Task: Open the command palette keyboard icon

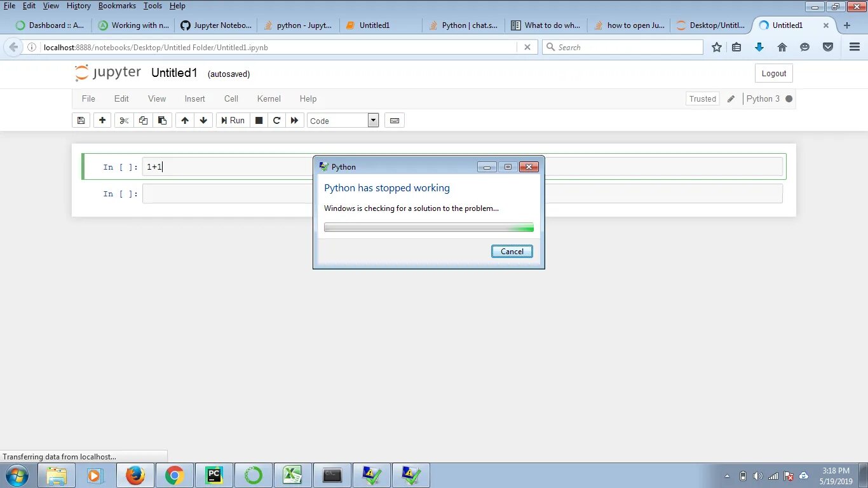Action: pos(395,120)
